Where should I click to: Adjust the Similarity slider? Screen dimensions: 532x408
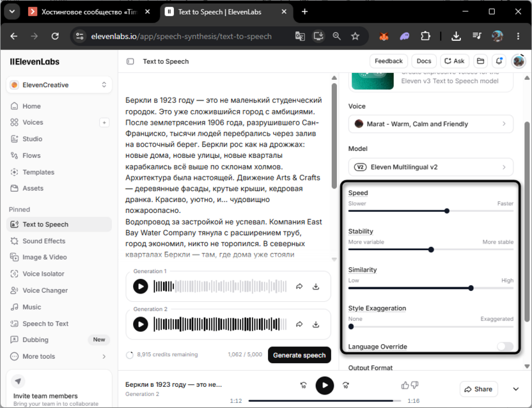(471, 288)
